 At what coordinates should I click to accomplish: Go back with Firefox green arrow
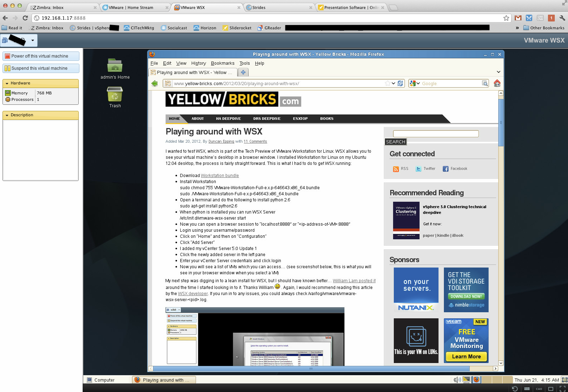tap(155, 83)
